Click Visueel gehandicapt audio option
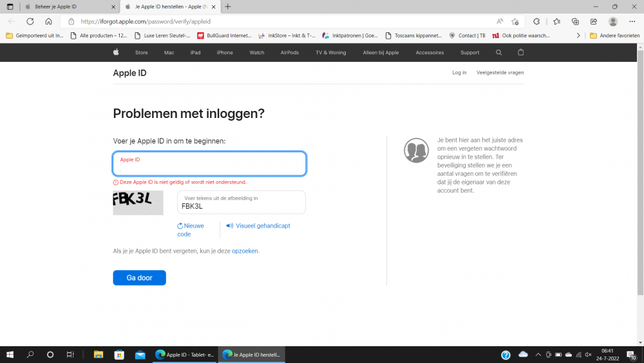Screen dimensions: 644x363 pyautogui.click(x=258, y=226)
